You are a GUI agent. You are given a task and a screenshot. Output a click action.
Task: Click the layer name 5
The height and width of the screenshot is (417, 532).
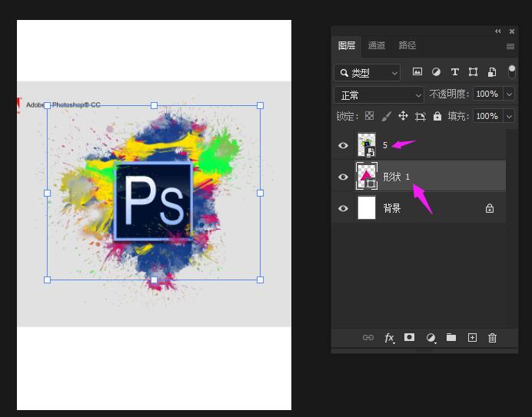click(x=385, y=145)
